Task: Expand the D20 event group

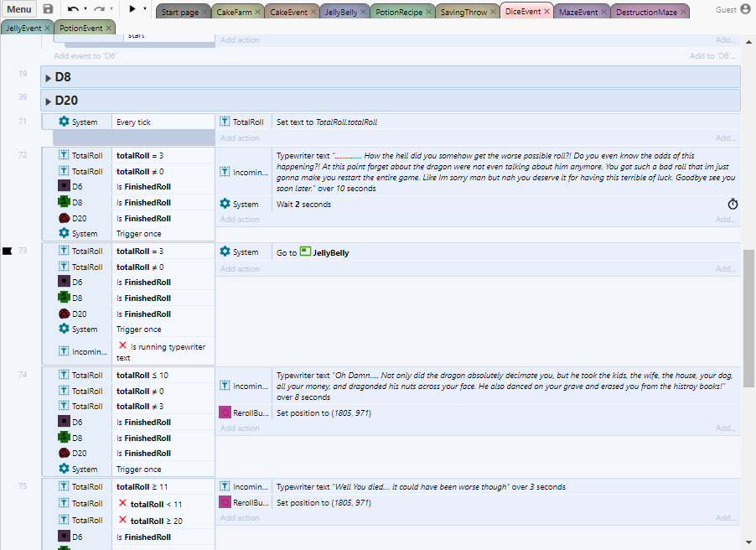Action: click(48, 101)
